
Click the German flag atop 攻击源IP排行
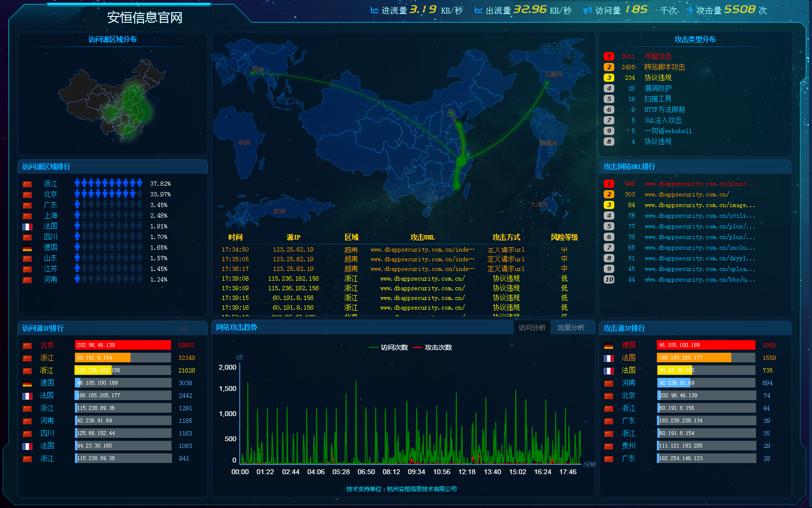(609, 345)
